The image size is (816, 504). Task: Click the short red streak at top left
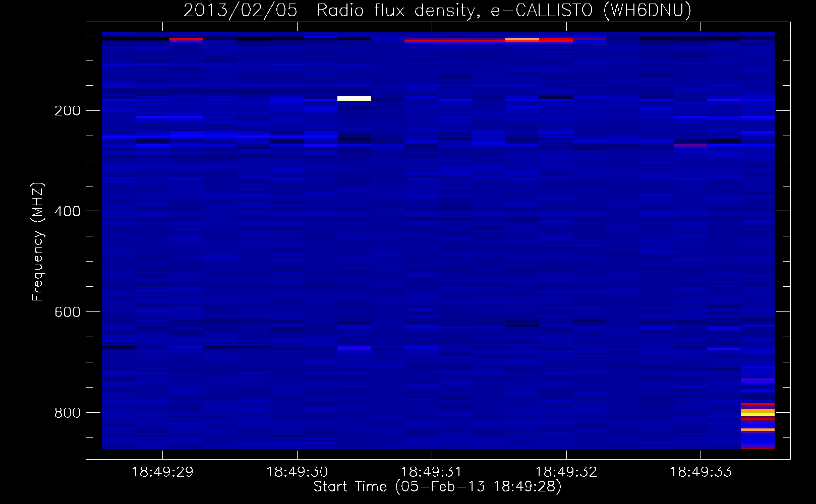(x=186, y=39)
